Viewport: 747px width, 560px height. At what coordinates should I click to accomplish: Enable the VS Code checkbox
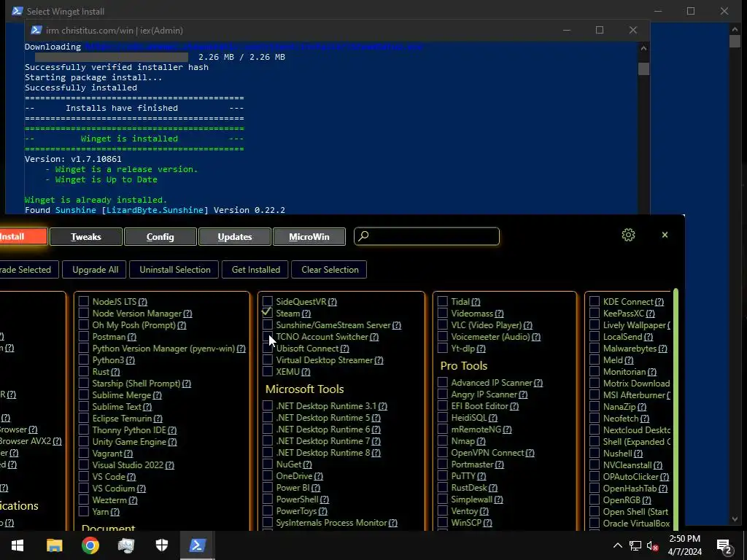click(84, 476)
